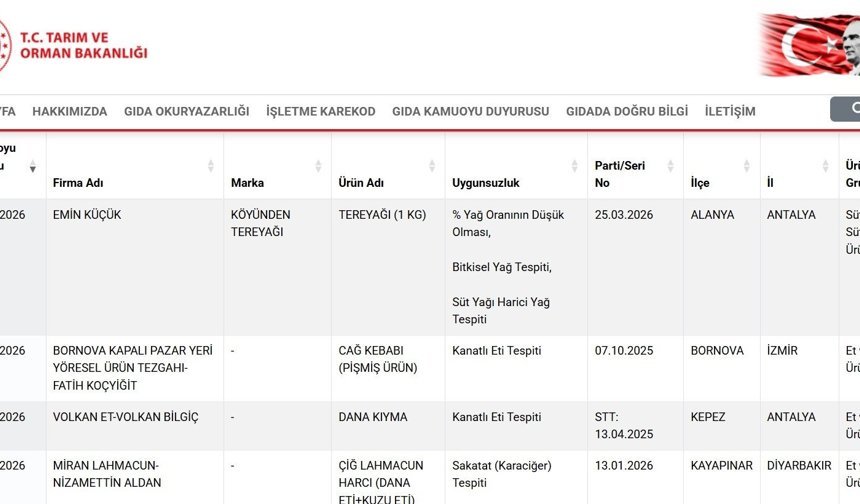Toggle sort icon for Ürün Adı column

click(432, 166)
